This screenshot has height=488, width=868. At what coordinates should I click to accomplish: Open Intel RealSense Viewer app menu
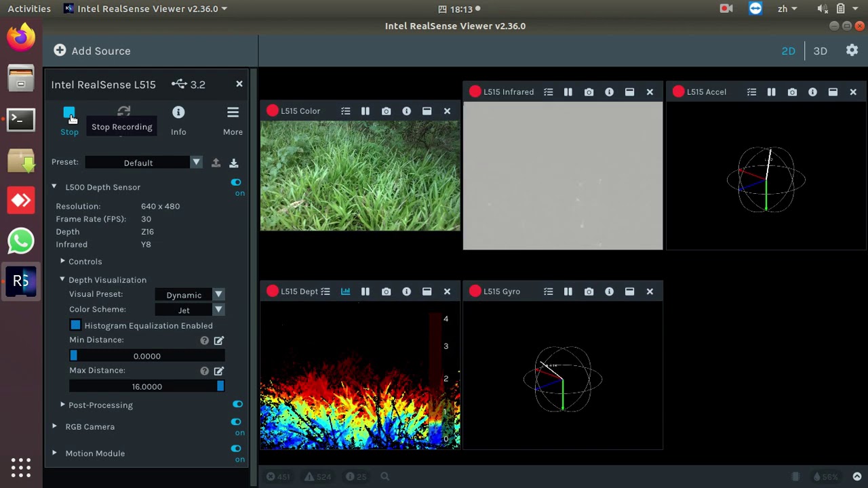[x=146, y=9]
